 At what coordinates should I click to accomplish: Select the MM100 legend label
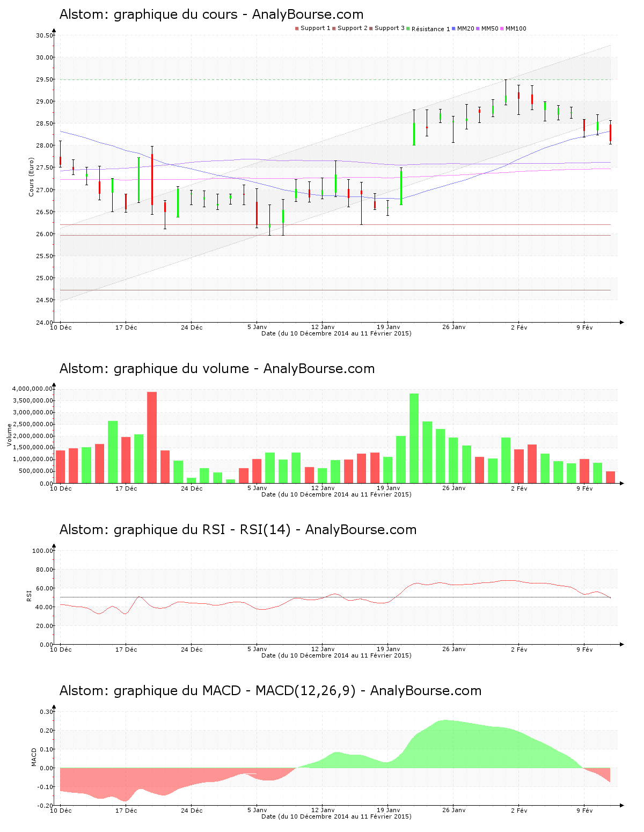pos(516,28)
